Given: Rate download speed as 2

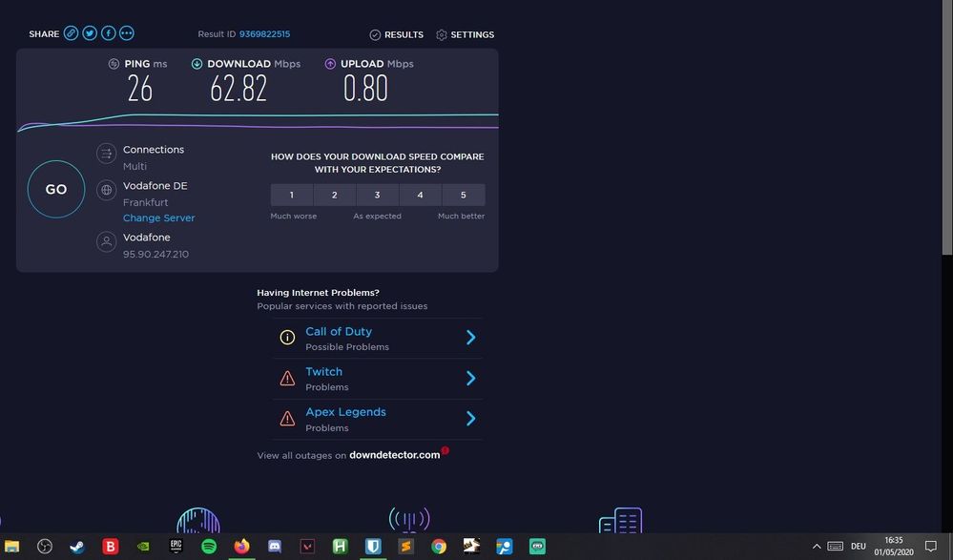Looking at the screenshot, I should pos(334,196).
